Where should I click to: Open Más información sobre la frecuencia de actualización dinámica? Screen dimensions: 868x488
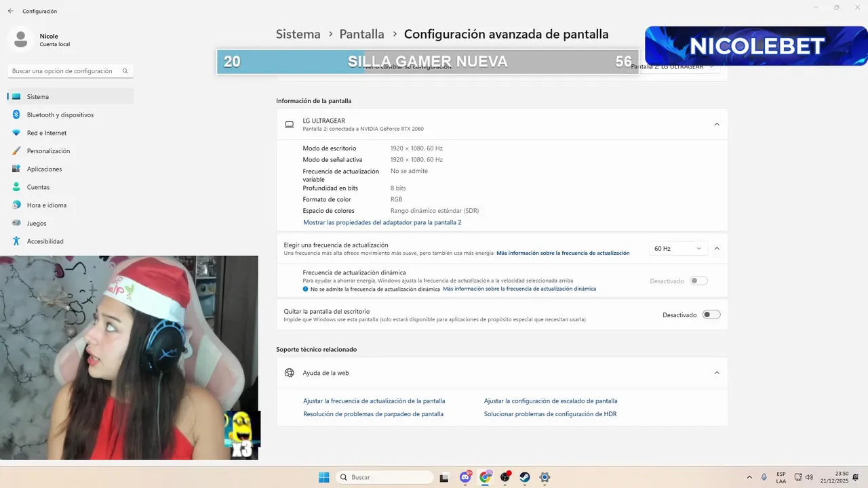[x=519, y=289]
